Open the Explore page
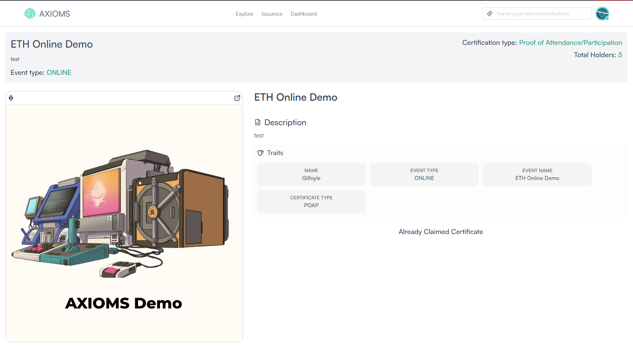 click(x=244, y=14)
